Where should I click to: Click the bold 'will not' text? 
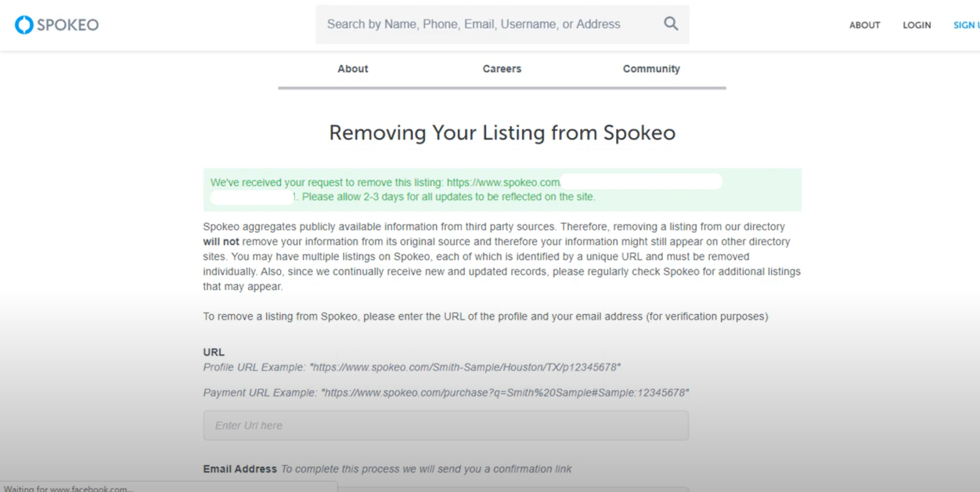tap(221, 241)
